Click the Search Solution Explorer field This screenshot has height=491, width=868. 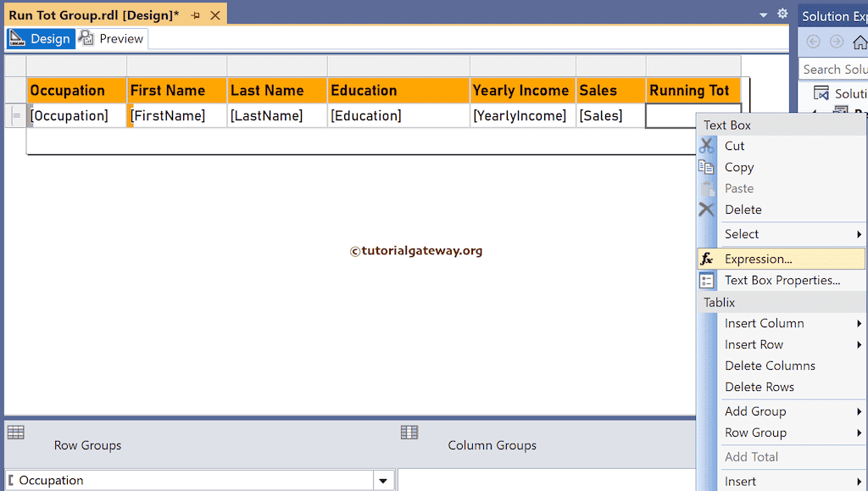pos(832,69)
